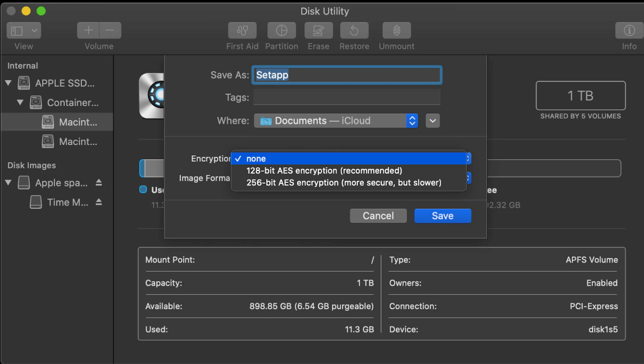
Task: Collapse the Container disclosure triangle
Action: pos(20,102)
